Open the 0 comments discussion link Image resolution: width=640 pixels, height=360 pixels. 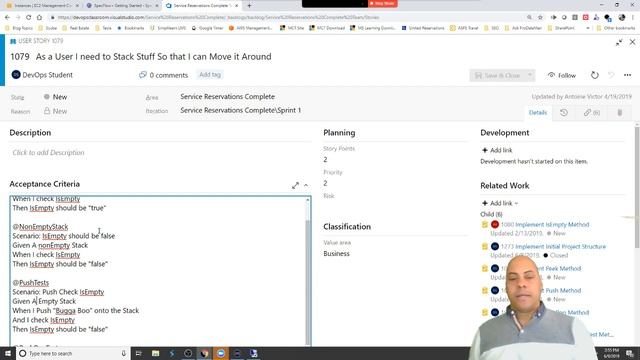[x=164, y=75]
